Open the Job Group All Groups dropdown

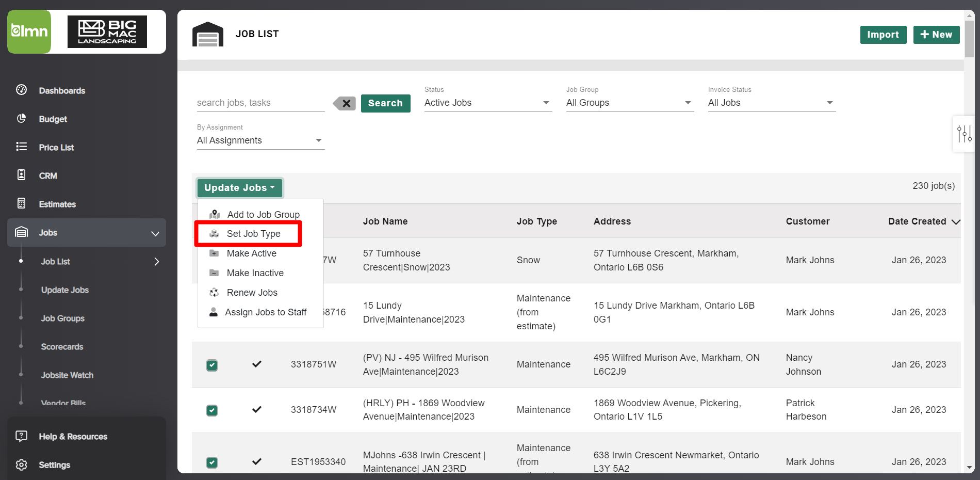630,103
